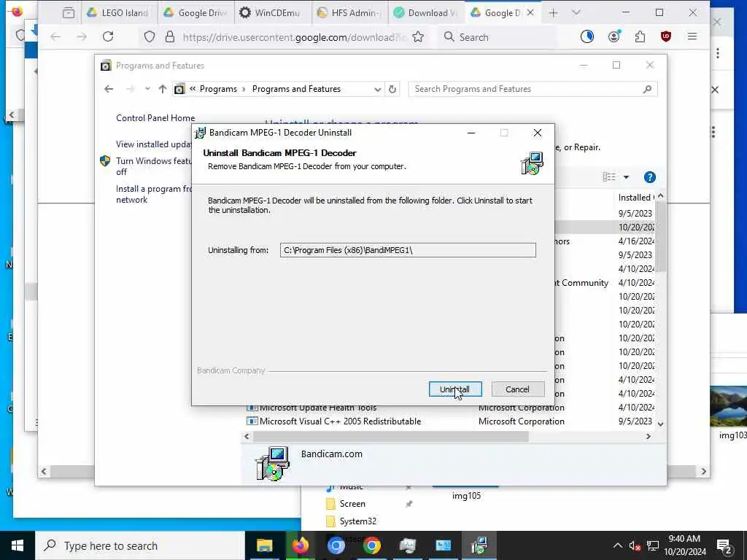Viewport: 747px width, 560px height.
Task: Switch to WinCDEmu tab
Action: [273, 13]
